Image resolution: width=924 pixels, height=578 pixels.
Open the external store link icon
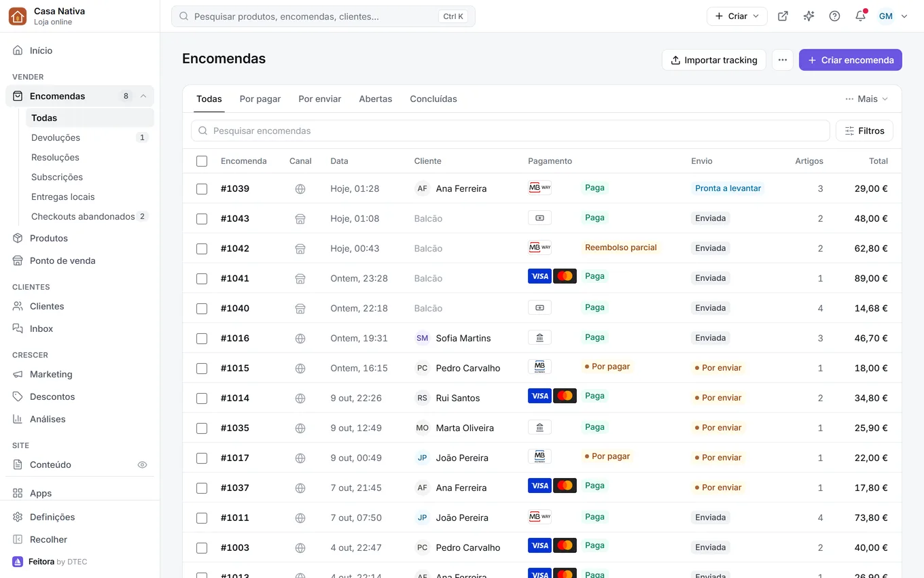point(783,16)
